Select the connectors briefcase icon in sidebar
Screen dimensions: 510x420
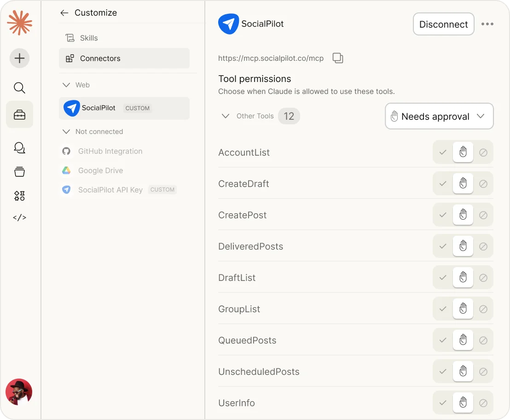(19, 114)
